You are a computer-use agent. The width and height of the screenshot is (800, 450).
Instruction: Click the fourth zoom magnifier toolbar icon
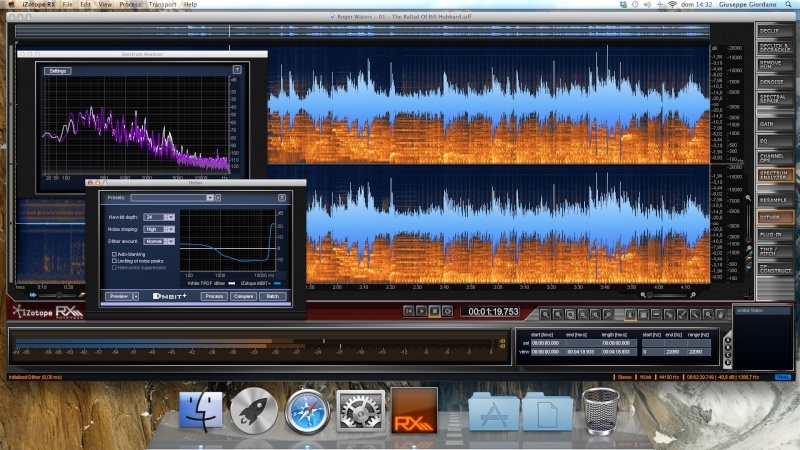tap(583, 315)
